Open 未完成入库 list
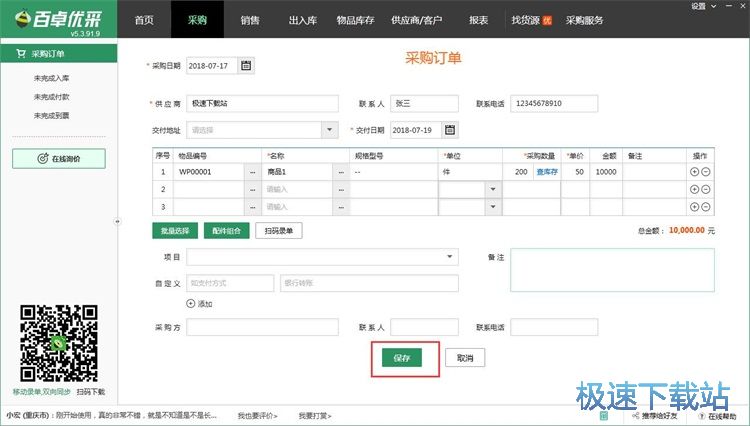750x426 pixels. point(52,78)
